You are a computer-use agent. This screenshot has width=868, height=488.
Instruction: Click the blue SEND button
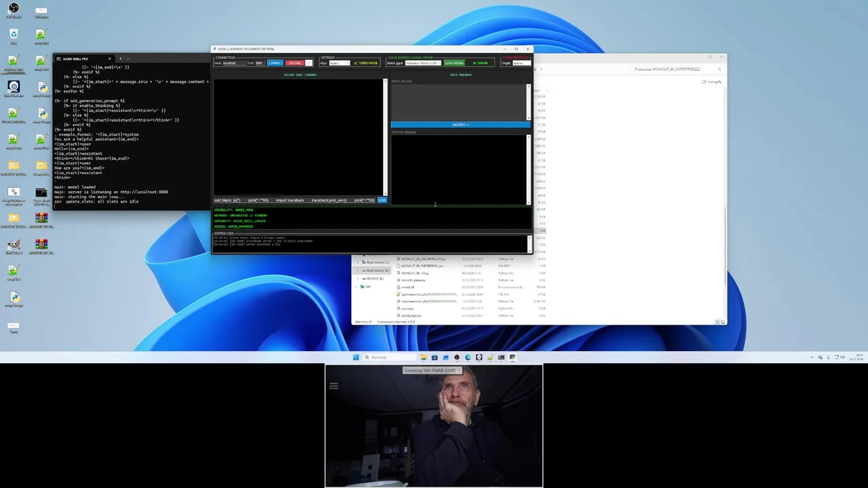[x=382, y=200]
